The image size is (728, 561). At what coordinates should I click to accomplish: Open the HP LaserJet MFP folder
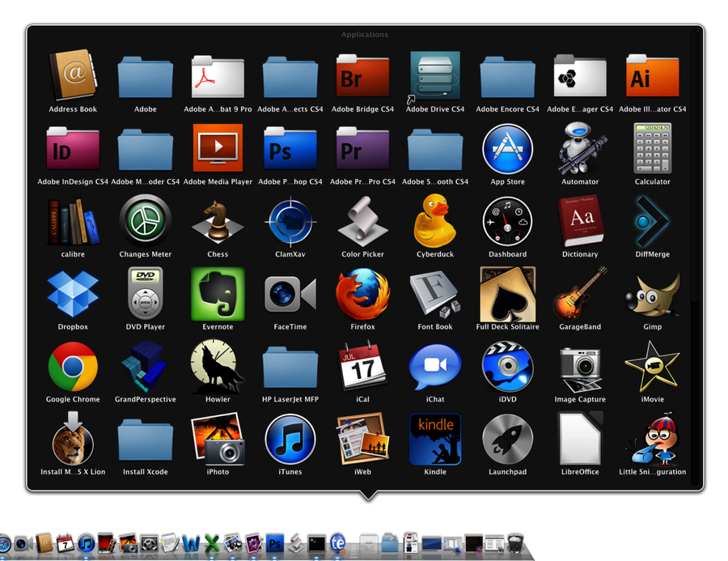290,366
